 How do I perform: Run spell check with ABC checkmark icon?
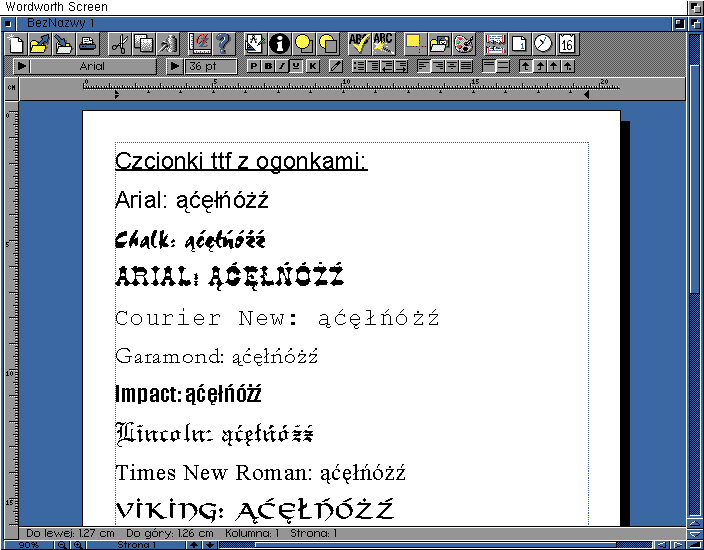pyautogui.click(x=359, y=44)
